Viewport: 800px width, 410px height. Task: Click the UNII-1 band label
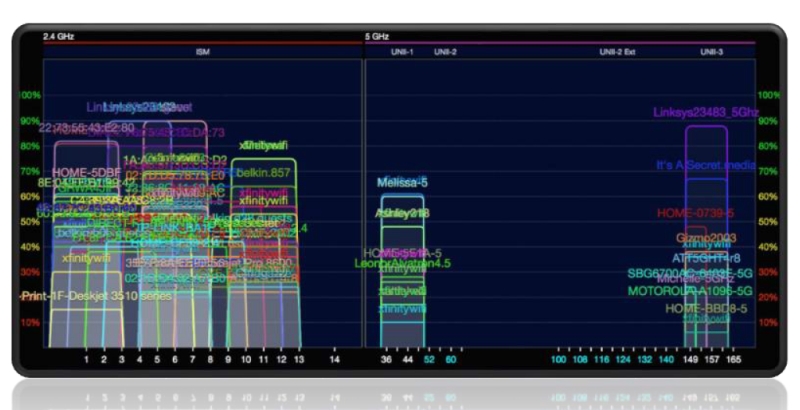(402, 52)
